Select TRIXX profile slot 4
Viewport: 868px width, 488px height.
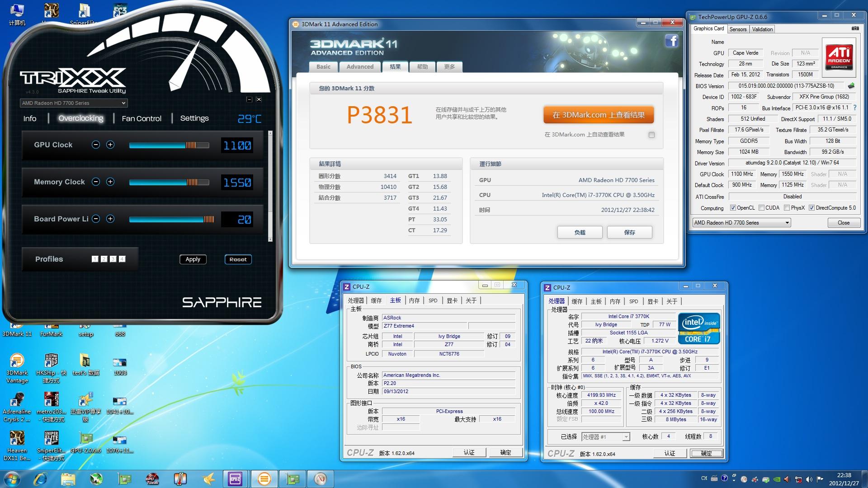tap(122, 259)
